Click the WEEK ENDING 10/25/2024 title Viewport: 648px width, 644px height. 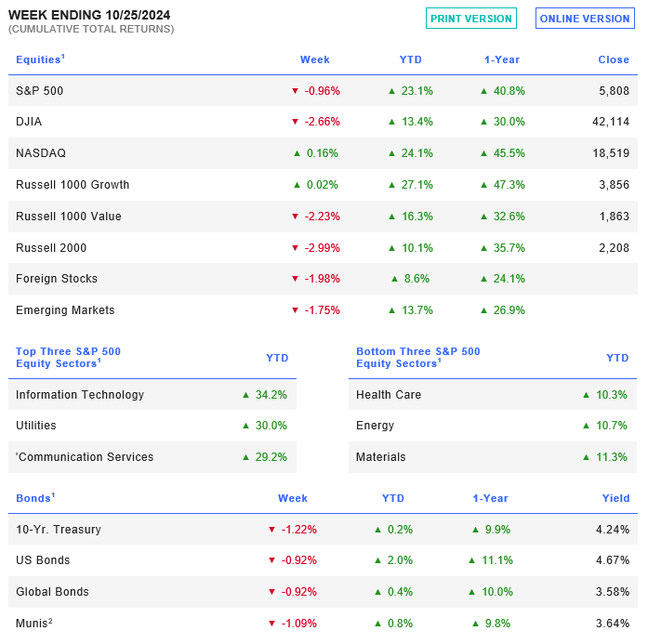(x=89, y=15)
